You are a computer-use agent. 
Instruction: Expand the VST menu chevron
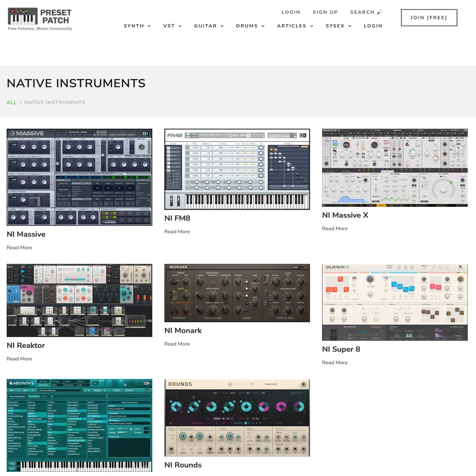[x=180, y=26]
